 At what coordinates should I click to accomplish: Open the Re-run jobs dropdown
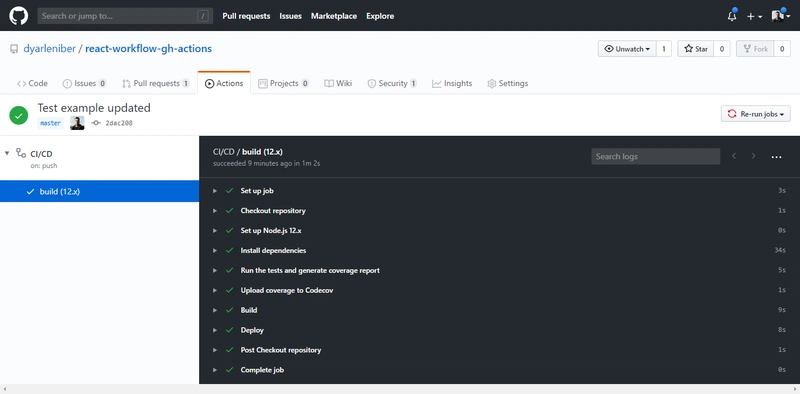pos(756,114)
